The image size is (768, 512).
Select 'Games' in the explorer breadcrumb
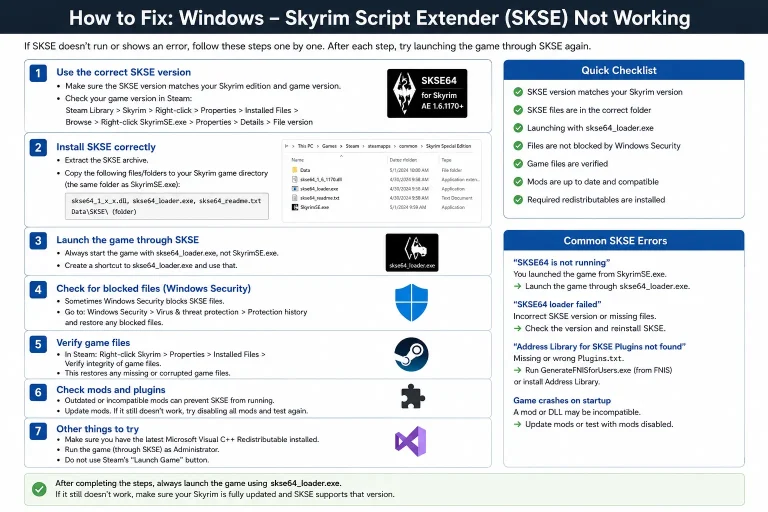click(x=329, y=146)
